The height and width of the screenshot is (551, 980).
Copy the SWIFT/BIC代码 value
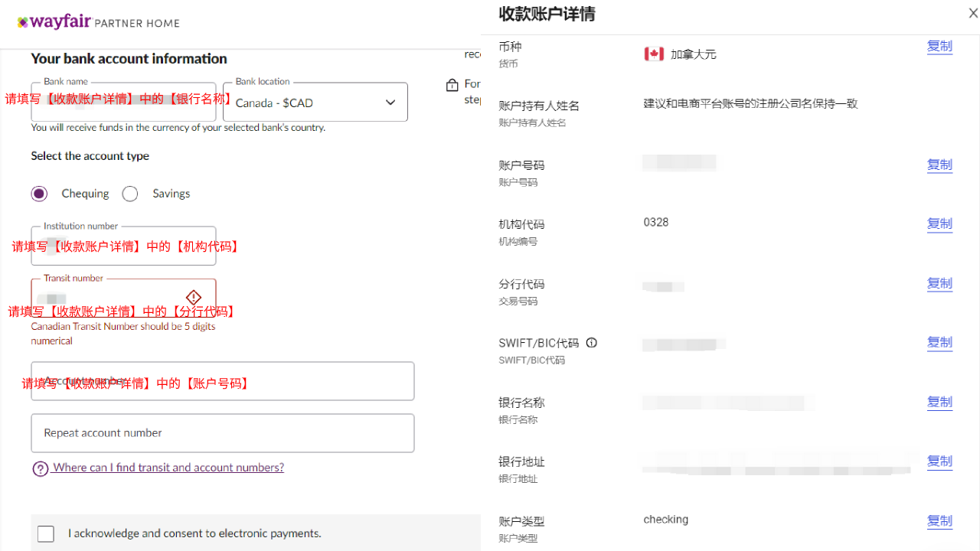tap(939, 342)
